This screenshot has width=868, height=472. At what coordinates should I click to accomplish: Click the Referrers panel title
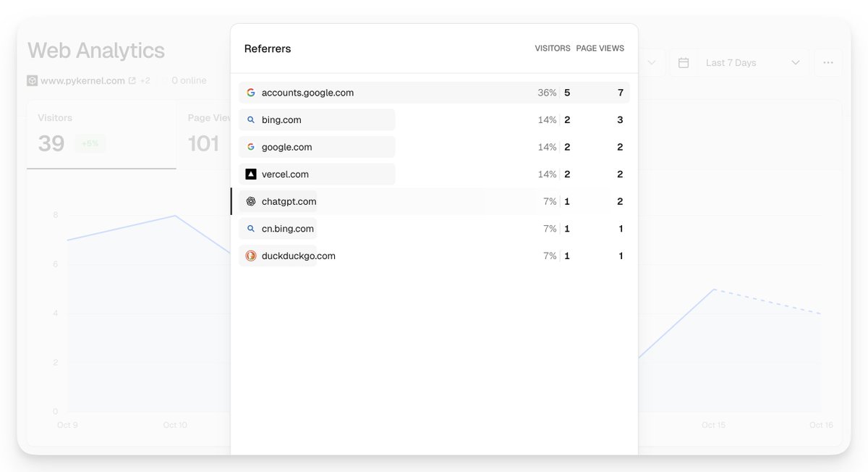[x=268, y=49]
